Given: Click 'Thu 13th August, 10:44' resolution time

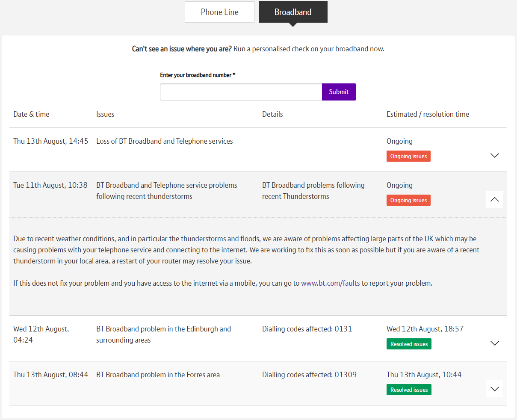Looking at the screenshot, I should pyautogui.click(x=424, y=375).
